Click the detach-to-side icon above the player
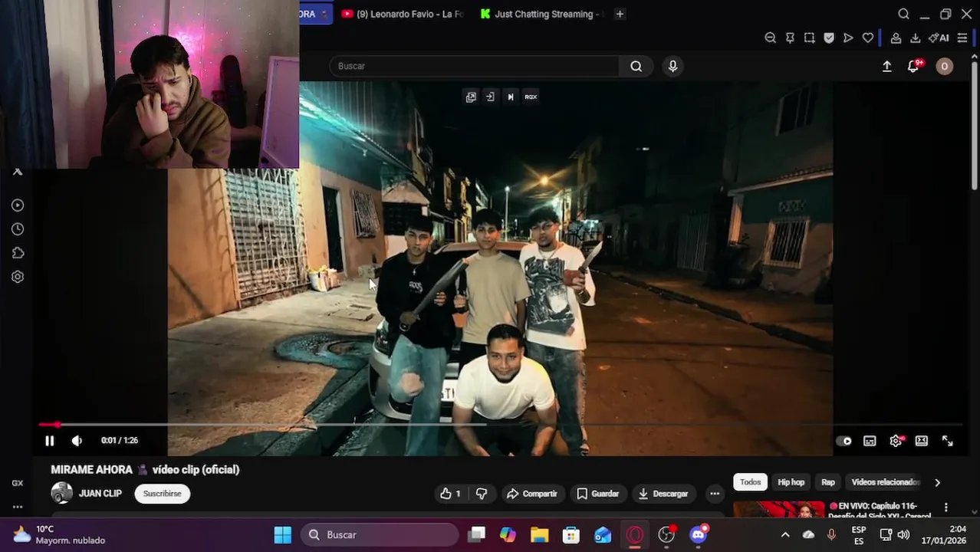980x552 pixels. coord(490,97)
